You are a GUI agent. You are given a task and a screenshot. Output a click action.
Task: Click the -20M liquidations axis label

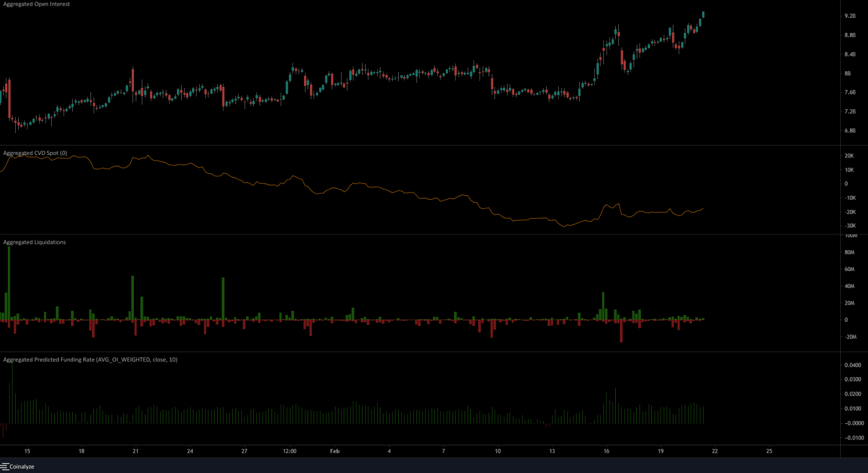(x=851, y=337)
